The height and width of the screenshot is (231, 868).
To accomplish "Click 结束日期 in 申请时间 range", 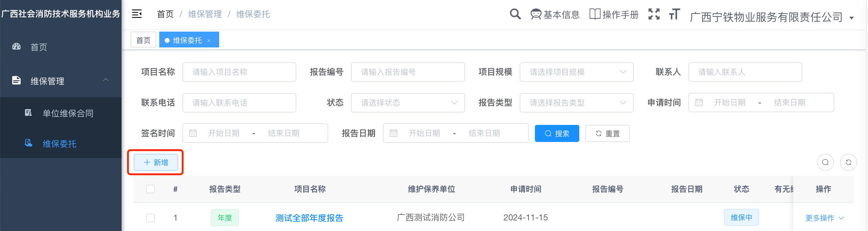I will coord(790,102).
